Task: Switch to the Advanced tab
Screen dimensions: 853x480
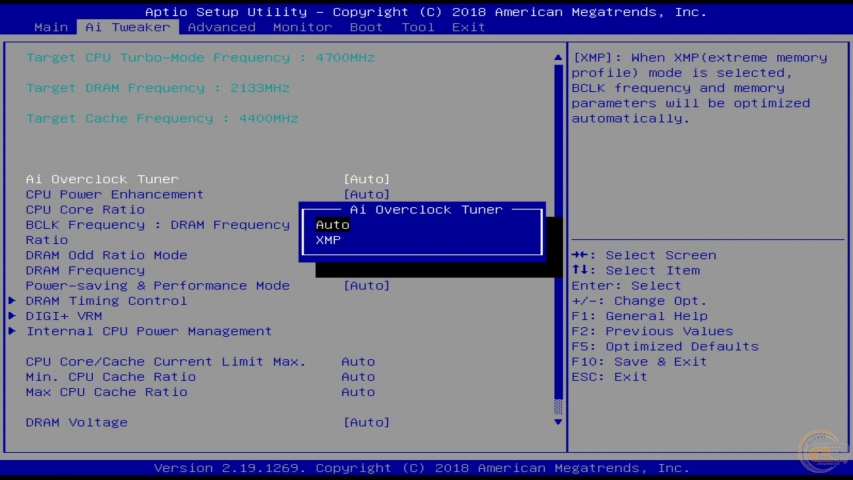Action: (x=221, y=27)
